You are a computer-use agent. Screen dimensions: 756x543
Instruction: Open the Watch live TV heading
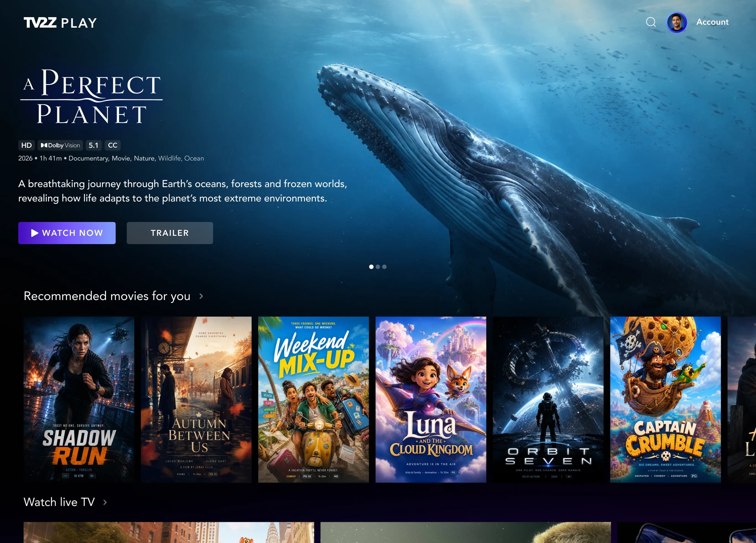[x=59, y=502]
